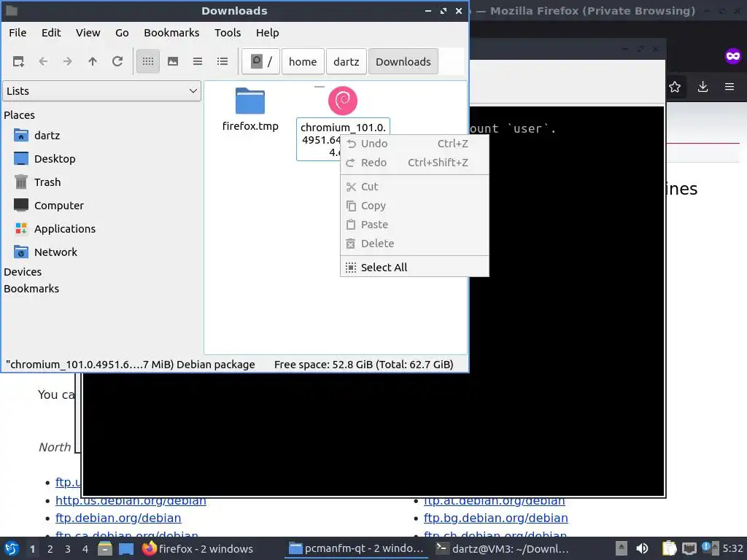Open ftp.bg.debian.org/debian mirror link

pos(496,518)
